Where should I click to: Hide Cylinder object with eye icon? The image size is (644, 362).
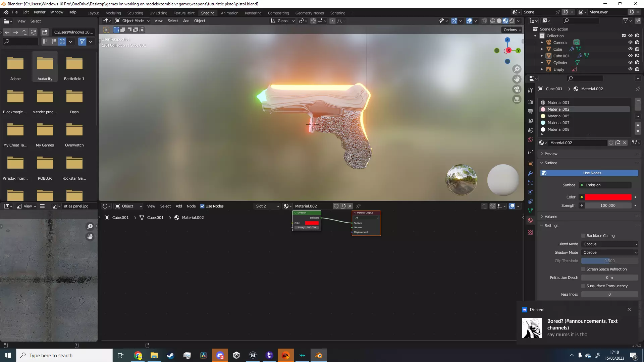[630, 62]
